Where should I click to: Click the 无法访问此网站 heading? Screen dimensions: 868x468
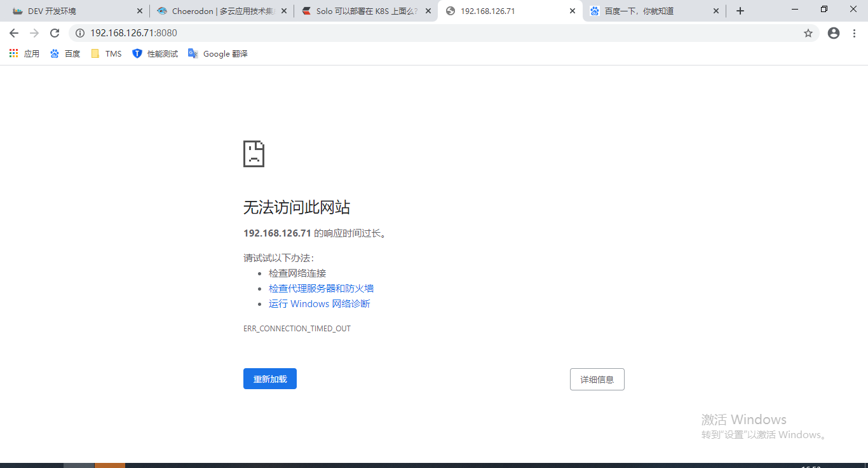tap(297, 207)
